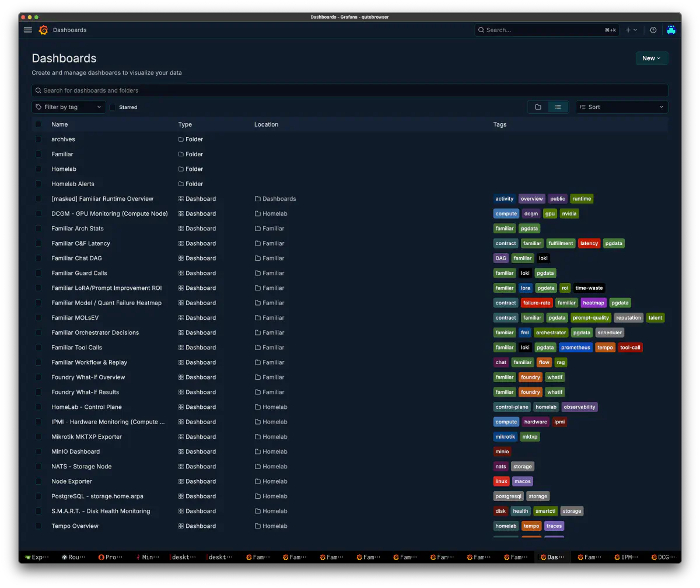
Task: Click the Dashboards breadcrumb in header
Action: 69,30
